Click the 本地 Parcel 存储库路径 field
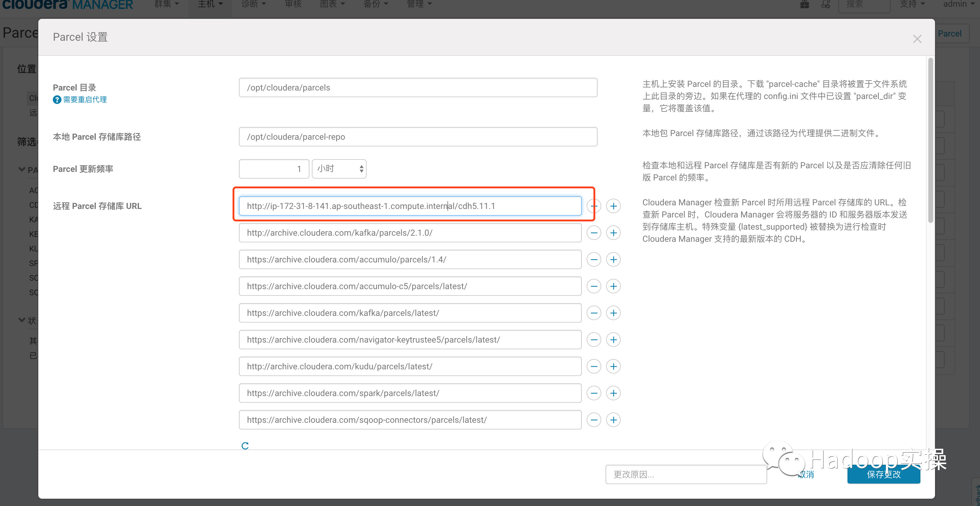Screen dimensions: 980x506 tap(418, 136)
